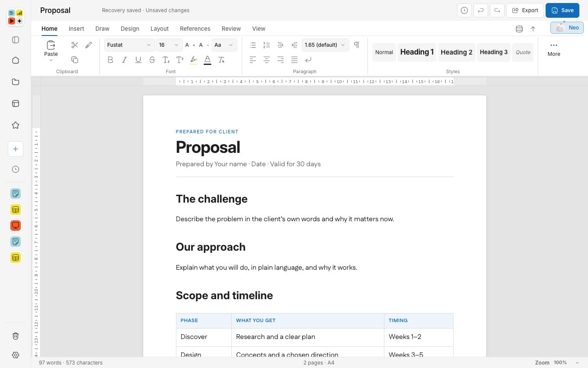Open the Aa change case dropdown
This screenshot has width=588, height=368.
pos(224,45)
